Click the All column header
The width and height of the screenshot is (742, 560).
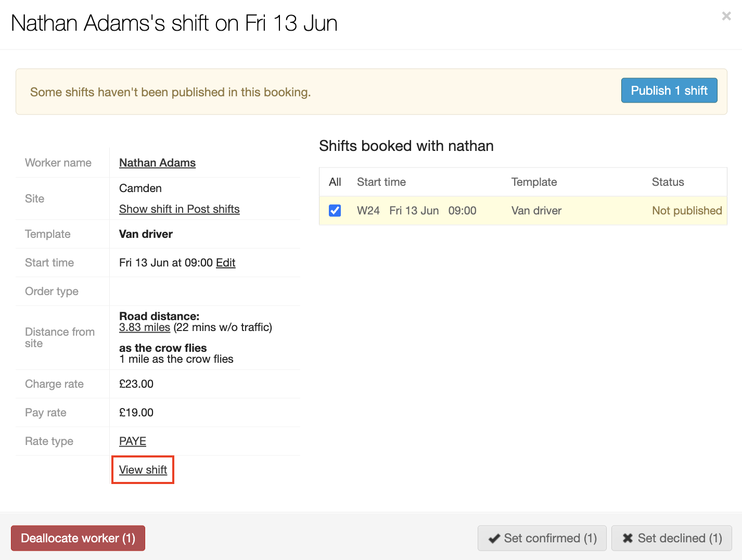(335, 182)
